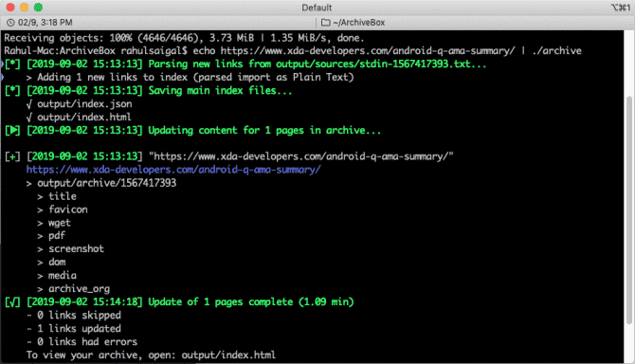Click 'Updating content for 1 pages' line
635x364 pixels.
192,131
